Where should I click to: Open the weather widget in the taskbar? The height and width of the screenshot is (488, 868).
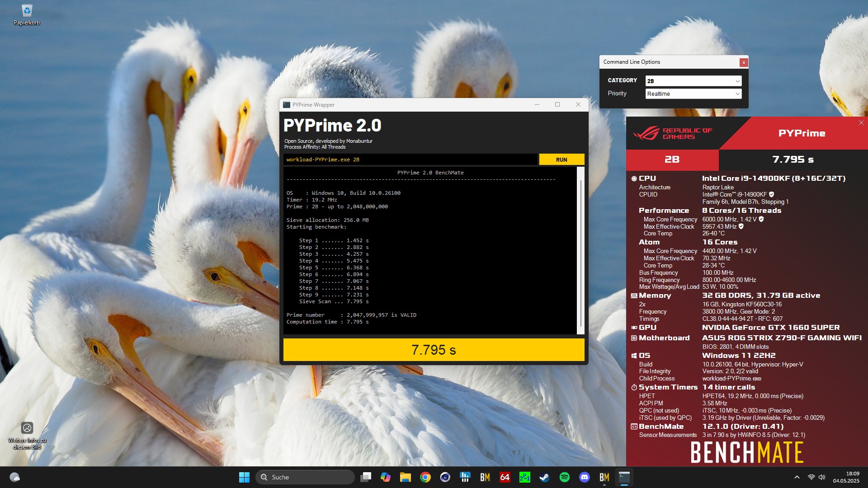[14, 477]
